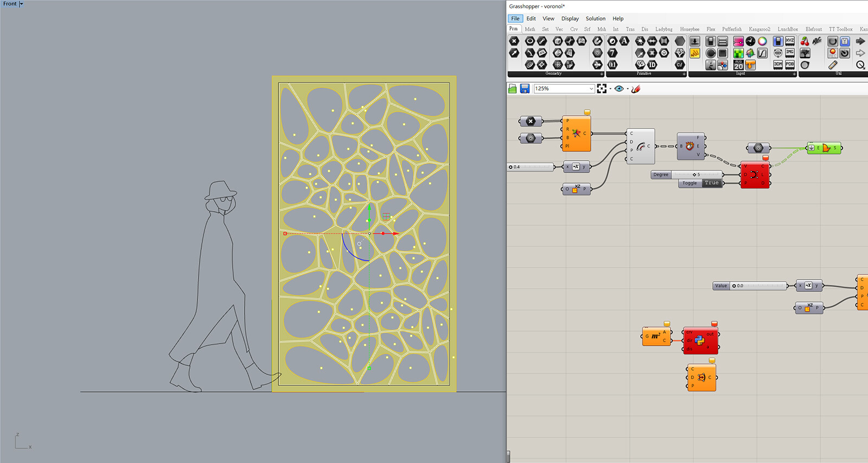This screenshot has height=463, width=868.
Task: Expand the Geometry panel dropdown arrow
Action: (602, 74)
